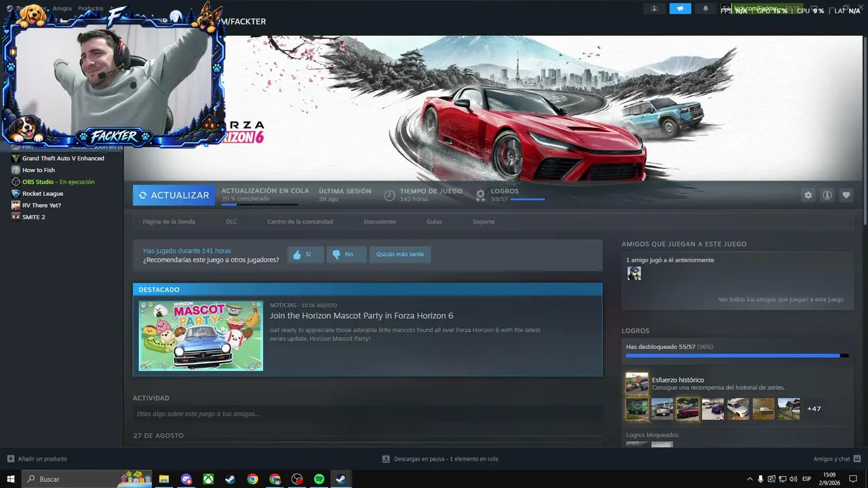Click the activity text input field
This screenshot has width=868, height=488.
point(368,414)
